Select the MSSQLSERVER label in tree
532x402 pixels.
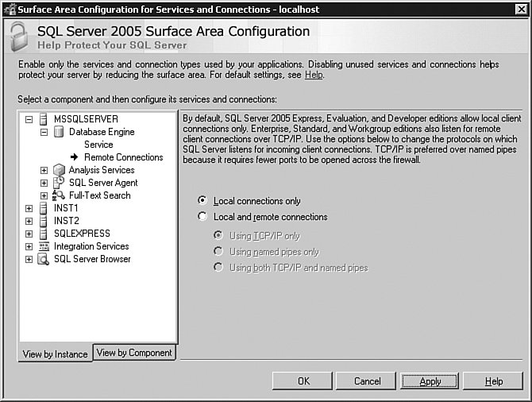pos(87,119)
